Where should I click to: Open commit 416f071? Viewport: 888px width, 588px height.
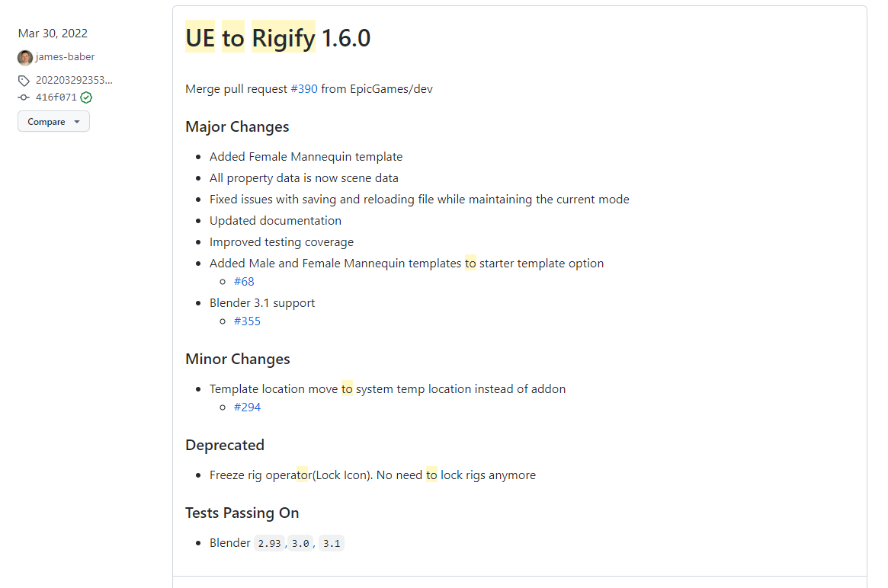click(56, 97)
